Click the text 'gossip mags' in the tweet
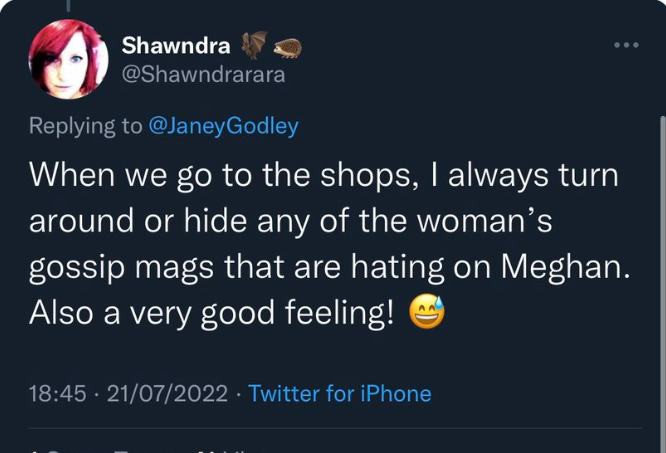 pyautogui.click(x=121, y=268)
